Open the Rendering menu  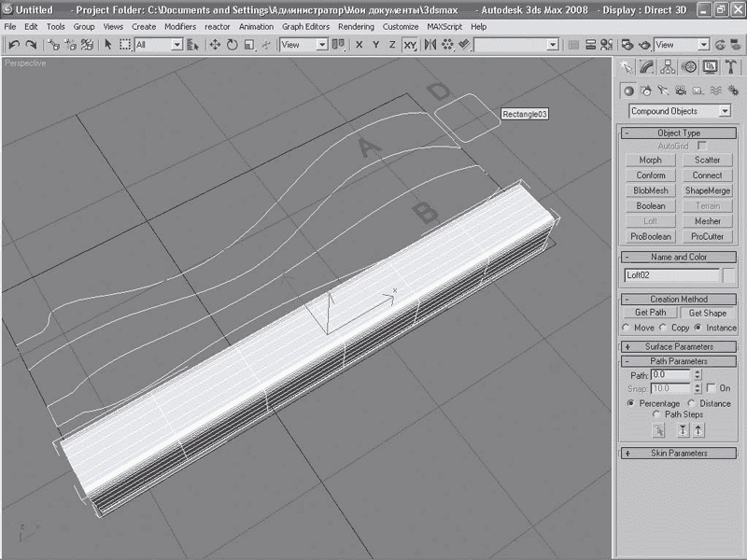point(355,27)
